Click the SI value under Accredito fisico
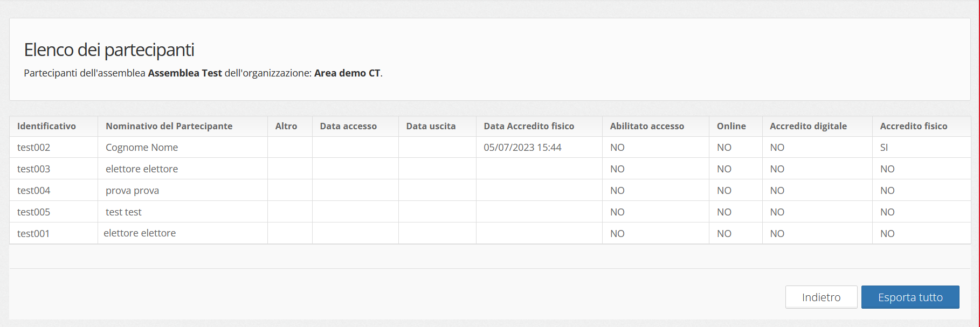 coord(884,147)
